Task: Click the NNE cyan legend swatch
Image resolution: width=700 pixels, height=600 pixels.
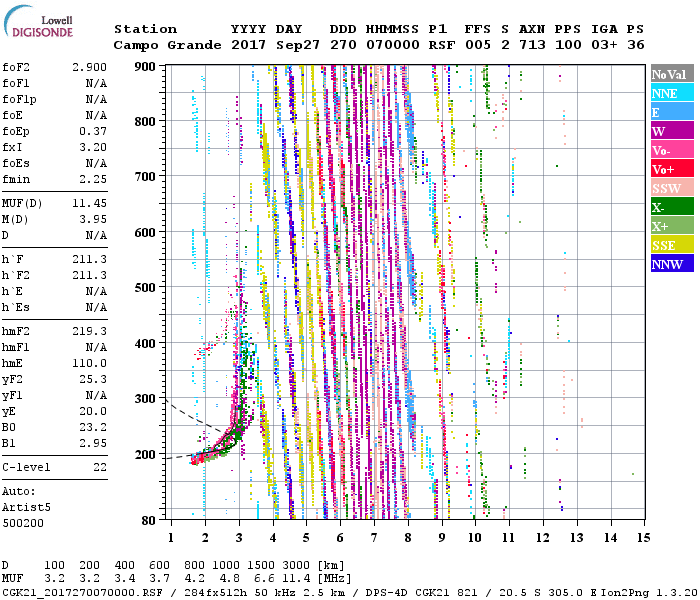Action: click(672, 93)
